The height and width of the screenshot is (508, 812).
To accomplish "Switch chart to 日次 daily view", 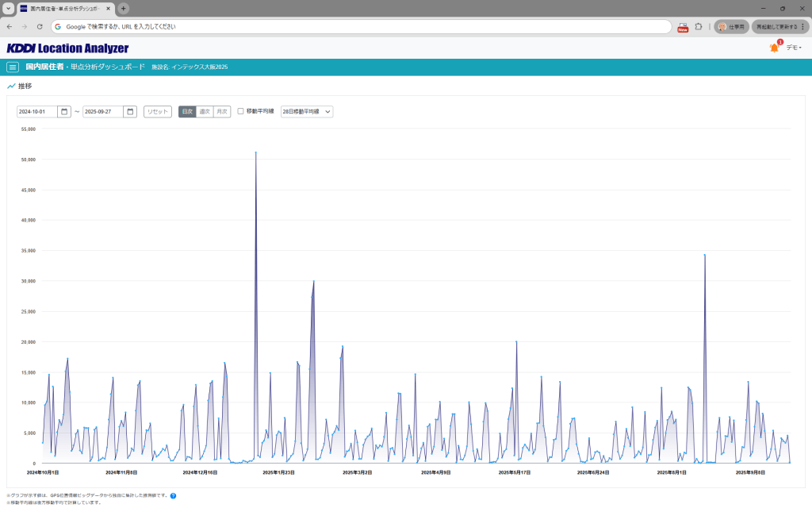I will pyautogui.click(x=187, y=112).
